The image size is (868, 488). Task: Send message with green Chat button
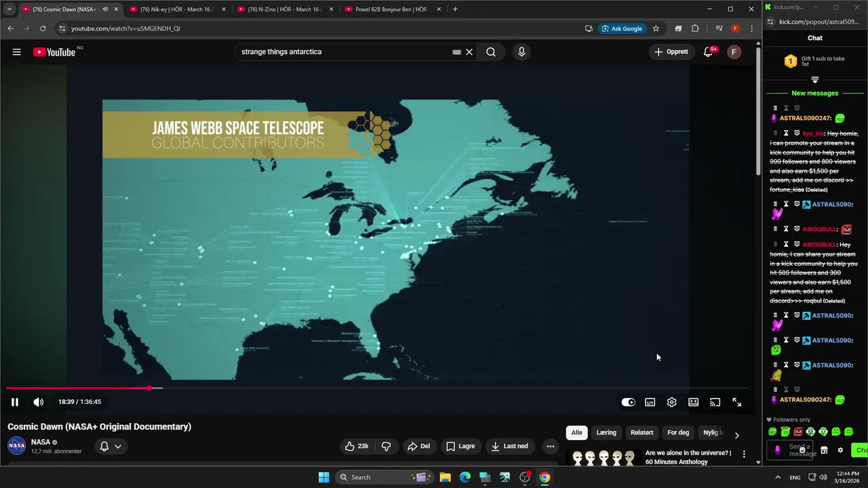tap(861, 450)
